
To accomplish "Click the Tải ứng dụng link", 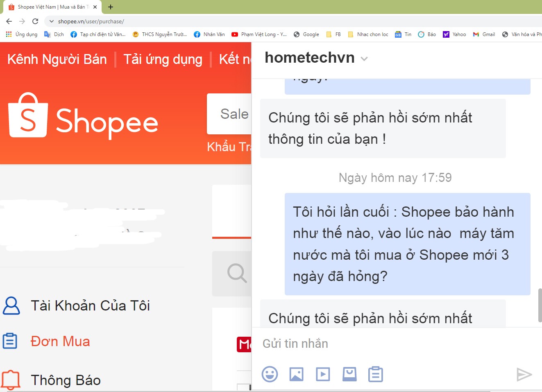I will [x=163, y=59].
